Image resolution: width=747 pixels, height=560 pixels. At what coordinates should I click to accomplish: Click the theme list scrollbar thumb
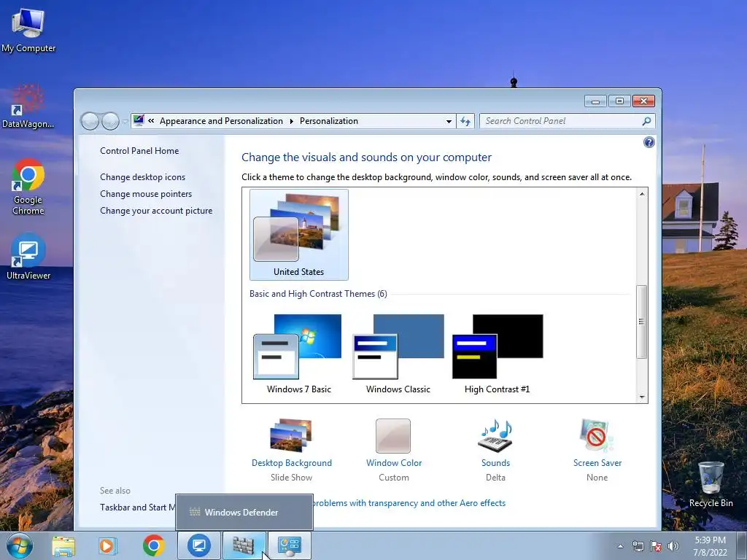tap(642, 322)
